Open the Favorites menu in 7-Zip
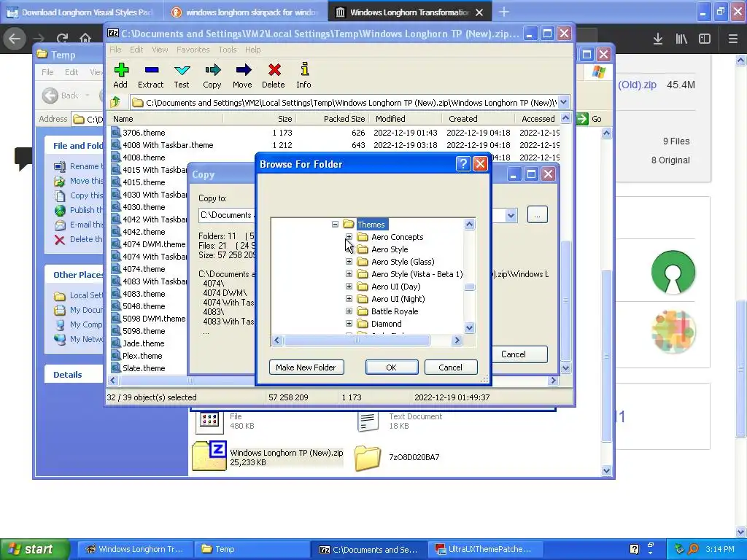747x560 pixels. coord(193,50)
